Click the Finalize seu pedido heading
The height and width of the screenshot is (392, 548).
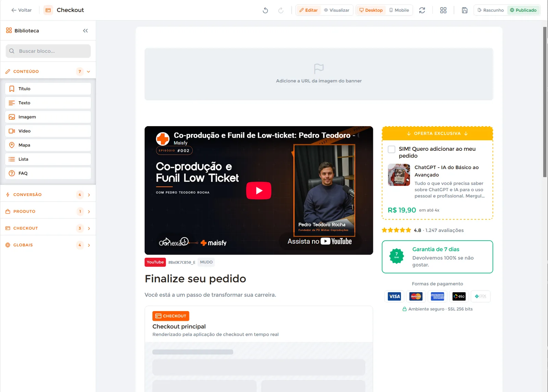195,279
